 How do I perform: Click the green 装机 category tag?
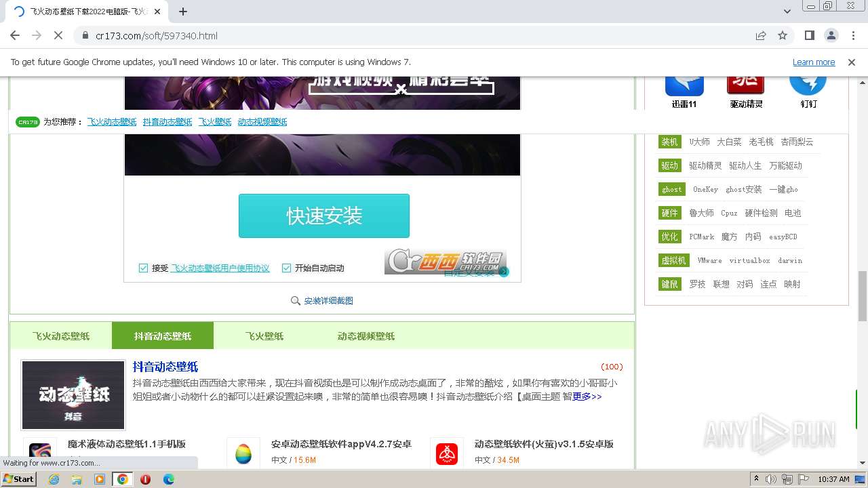670,142
